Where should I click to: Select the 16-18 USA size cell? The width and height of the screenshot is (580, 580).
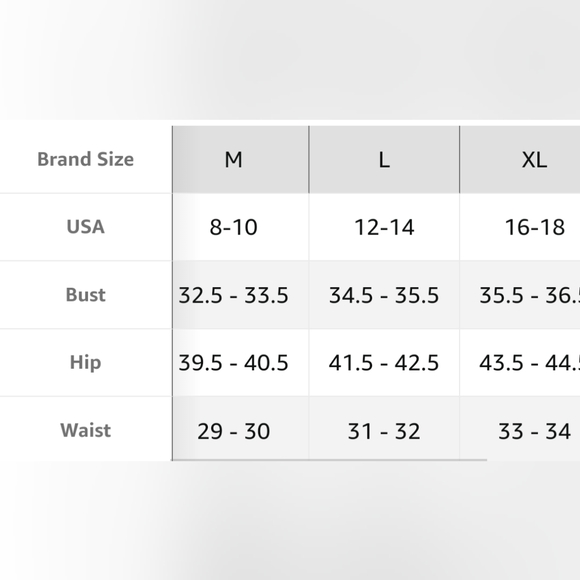[535, 227]
